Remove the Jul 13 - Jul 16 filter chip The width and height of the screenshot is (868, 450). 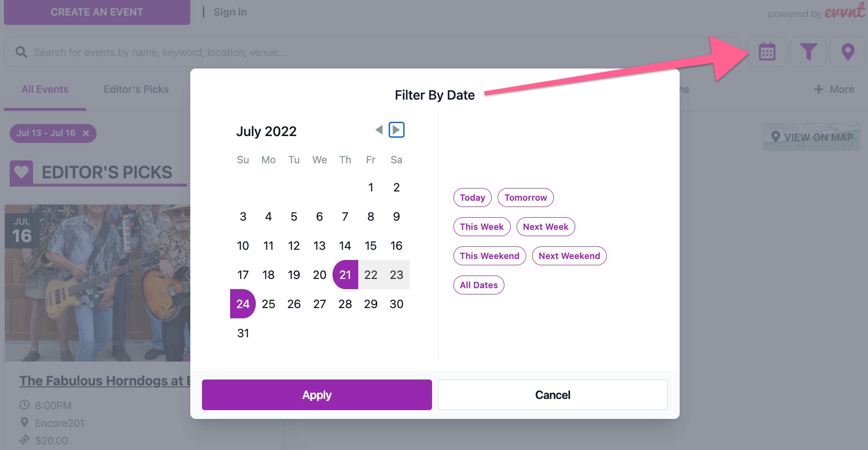(x=86, y=133)
